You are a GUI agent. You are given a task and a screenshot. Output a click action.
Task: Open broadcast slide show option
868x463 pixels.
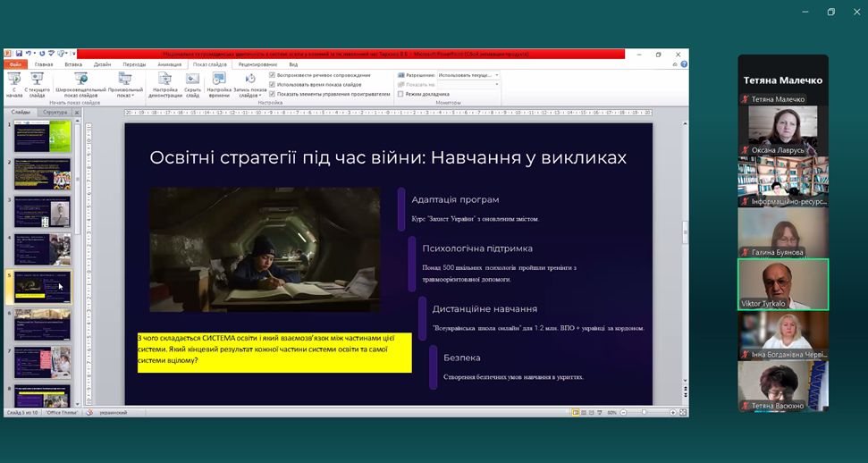(x=80, y=83)
